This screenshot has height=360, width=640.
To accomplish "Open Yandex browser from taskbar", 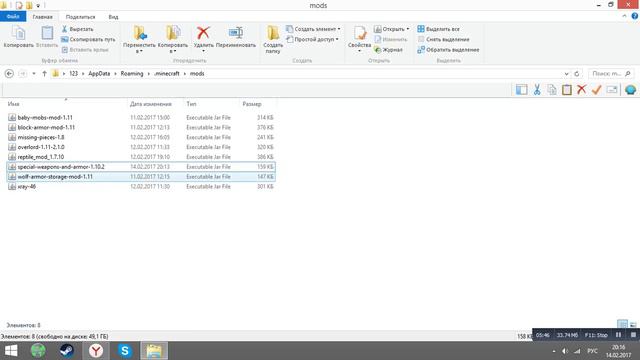I will 96,351.
